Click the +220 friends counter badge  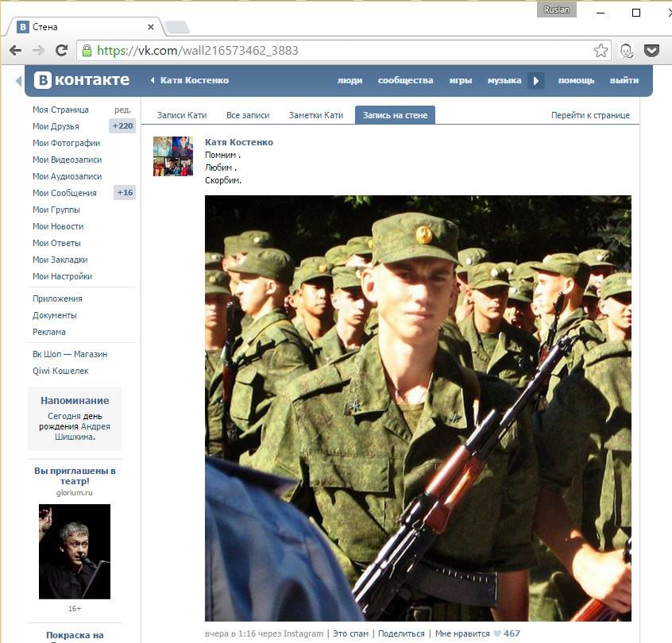pos(122,126)
